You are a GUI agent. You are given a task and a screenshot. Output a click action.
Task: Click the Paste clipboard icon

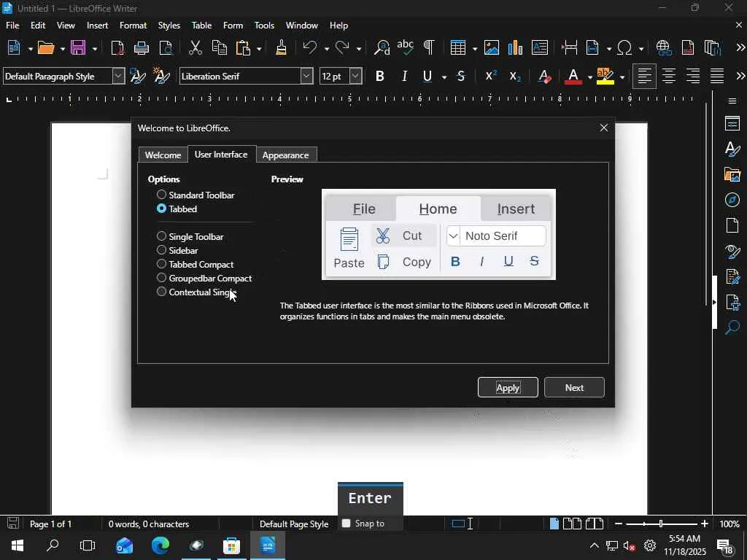244,47
